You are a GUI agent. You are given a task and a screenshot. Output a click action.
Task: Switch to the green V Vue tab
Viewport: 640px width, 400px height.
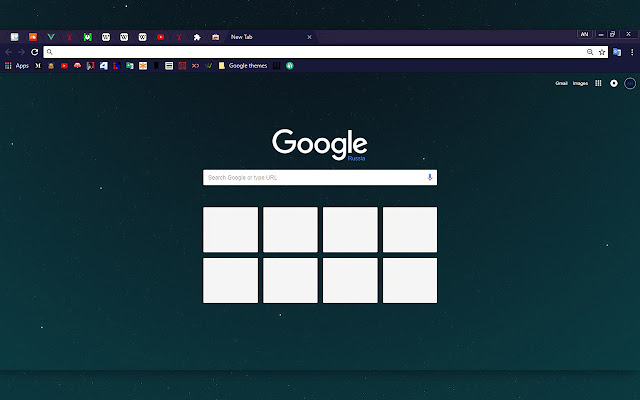[x=51, y=37]
